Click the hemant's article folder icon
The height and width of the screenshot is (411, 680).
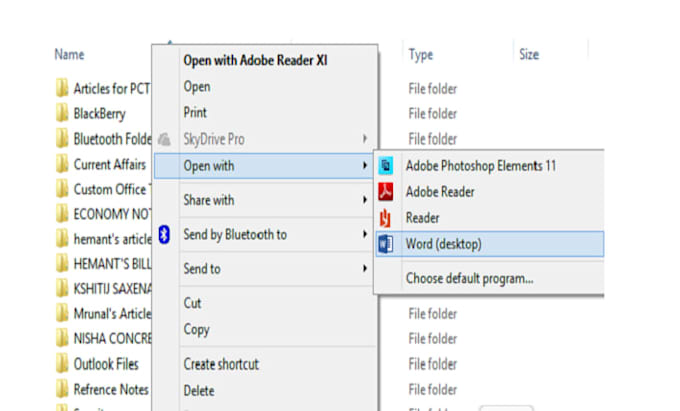[62, 238]
